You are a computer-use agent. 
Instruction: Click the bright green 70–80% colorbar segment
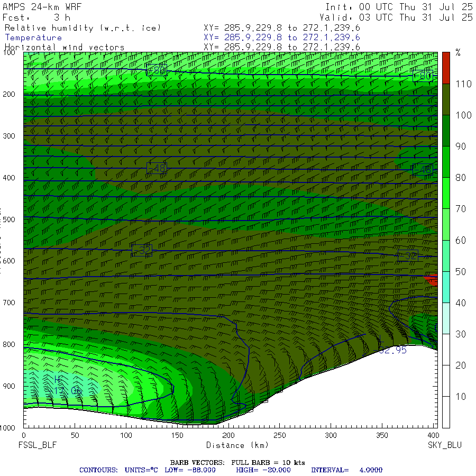click(x=446, y=193)
